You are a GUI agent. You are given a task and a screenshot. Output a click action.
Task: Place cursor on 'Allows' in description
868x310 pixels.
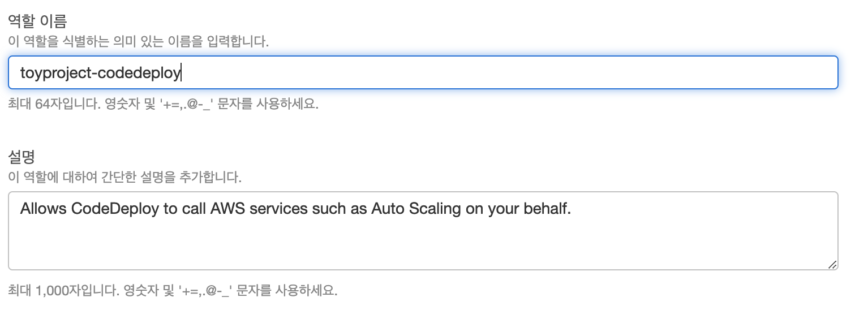coord(43,209)
